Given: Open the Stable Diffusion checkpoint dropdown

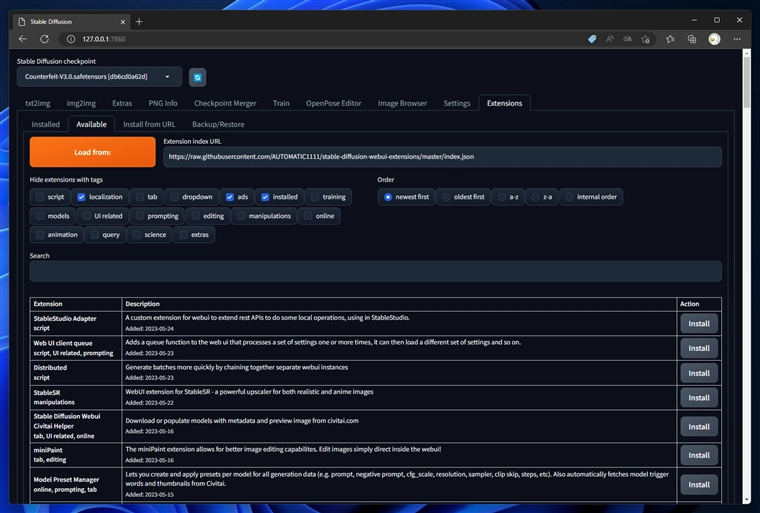Looking at the screenshot, I should [99, 77].
